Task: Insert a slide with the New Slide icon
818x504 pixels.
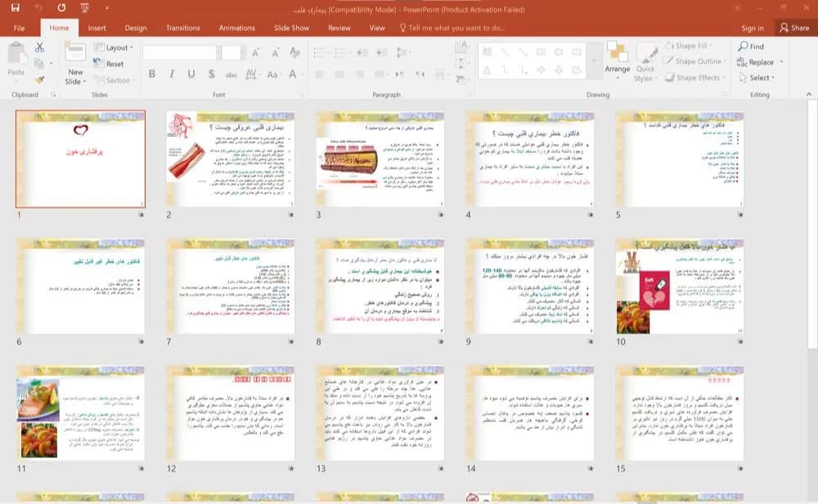Action: pyautogui.click(x=75, y=52)
